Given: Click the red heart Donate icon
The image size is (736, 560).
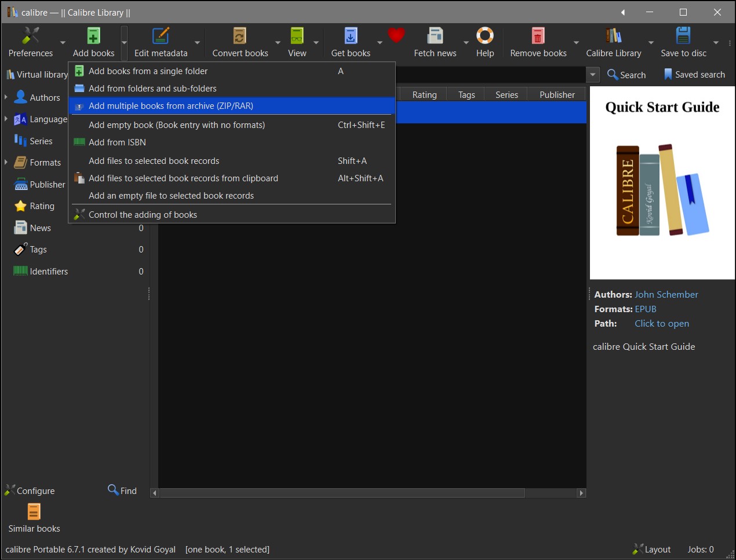Looking at the screenshot, I should tap(396, 36).
